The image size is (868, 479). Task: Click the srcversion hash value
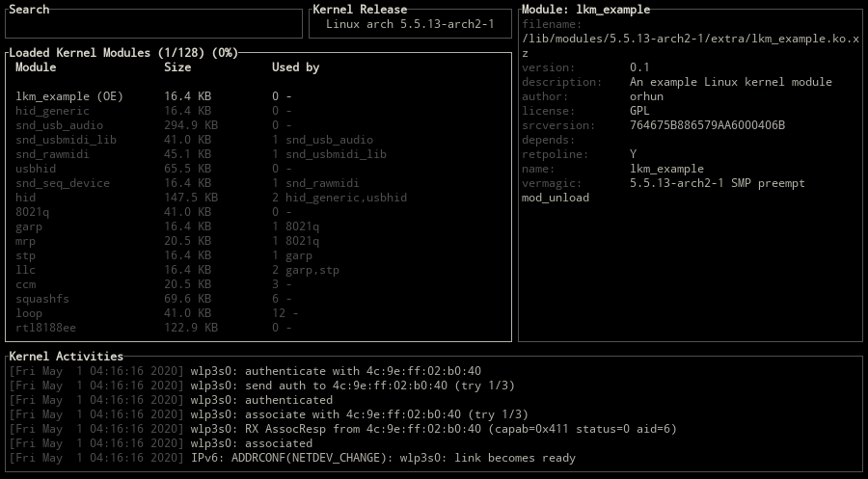(x=707, y=125)
